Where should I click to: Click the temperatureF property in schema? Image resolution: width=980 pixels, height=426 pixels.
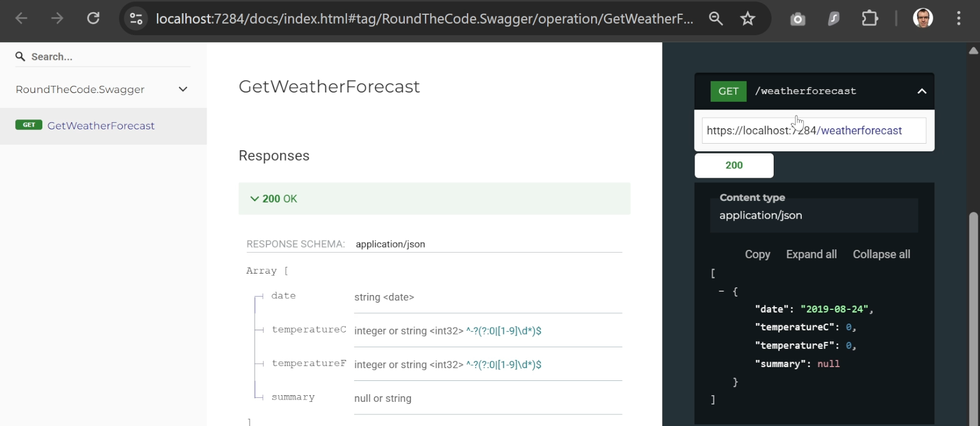(309, 363)
